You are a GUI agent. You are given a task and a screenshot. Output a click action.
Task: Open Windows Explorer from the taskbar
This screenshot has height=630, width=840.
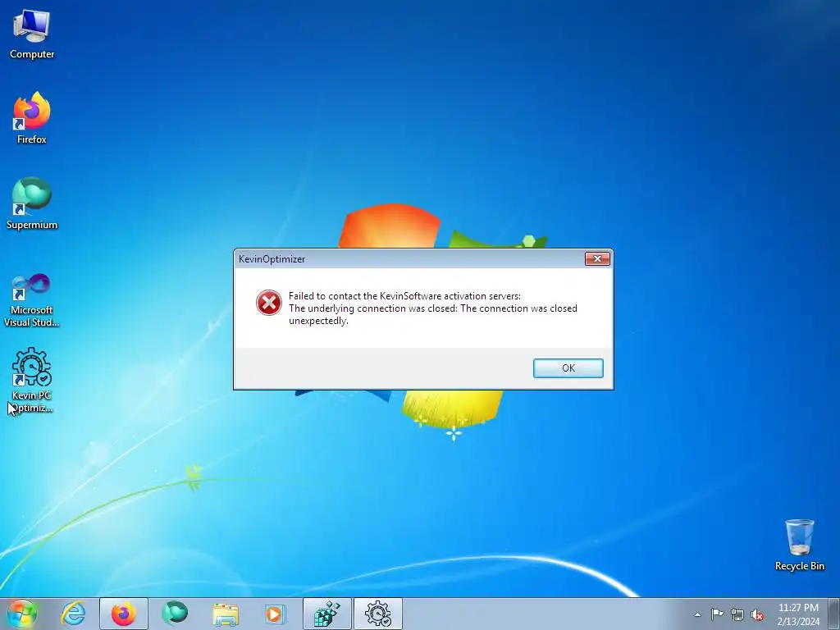[226, 614]
